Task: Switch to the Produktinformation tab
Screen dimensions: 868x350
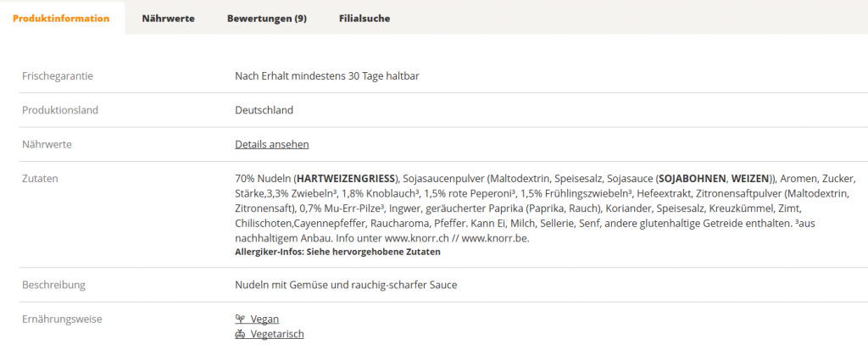Action: coord(61,19)
